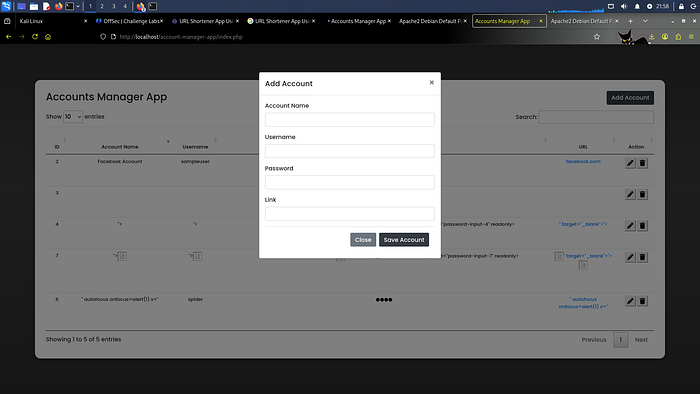Edit the Facebook Account row with the pencil

pos(630,163)
